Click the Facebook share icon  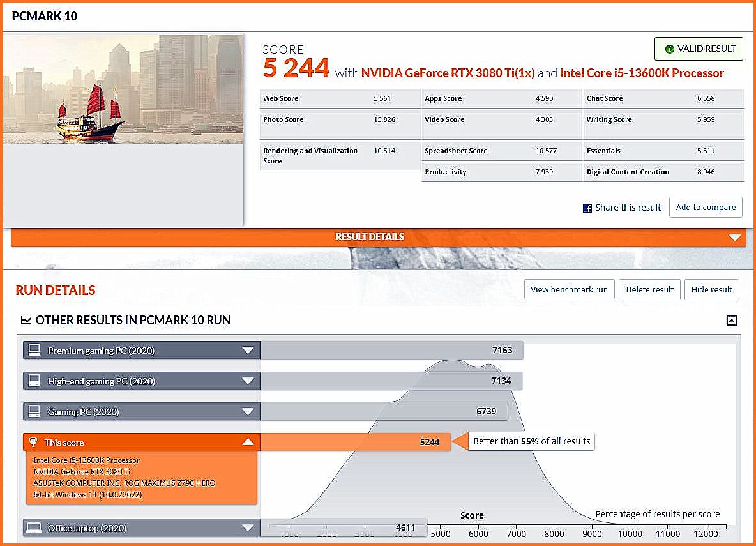[x=587, y=208]
